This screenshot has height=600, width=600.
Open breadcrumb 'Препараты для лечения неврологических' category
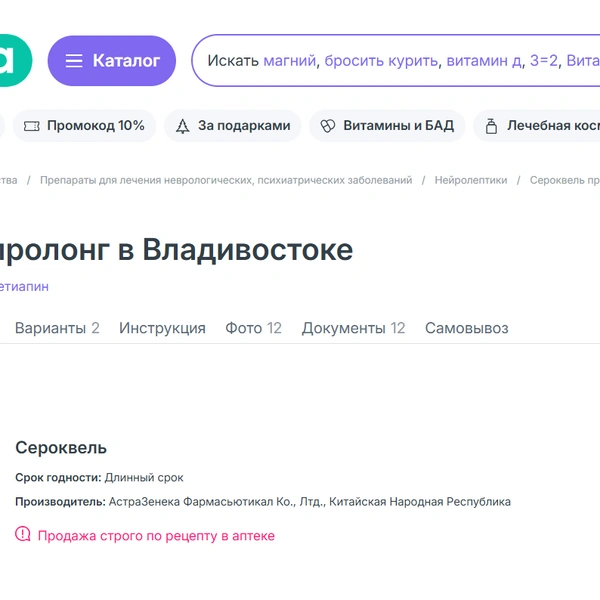point(226,180)
